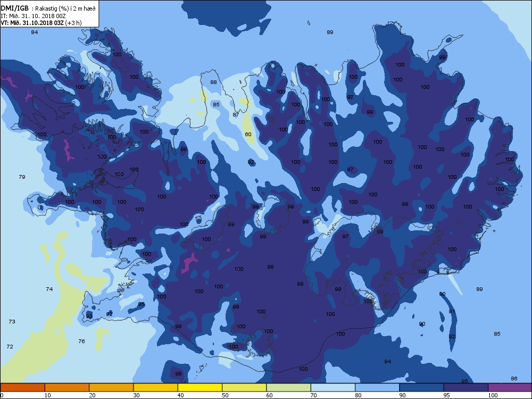Click the humidity reading 87
Viewport: 532px width, 399px height.
pos(236,115)
